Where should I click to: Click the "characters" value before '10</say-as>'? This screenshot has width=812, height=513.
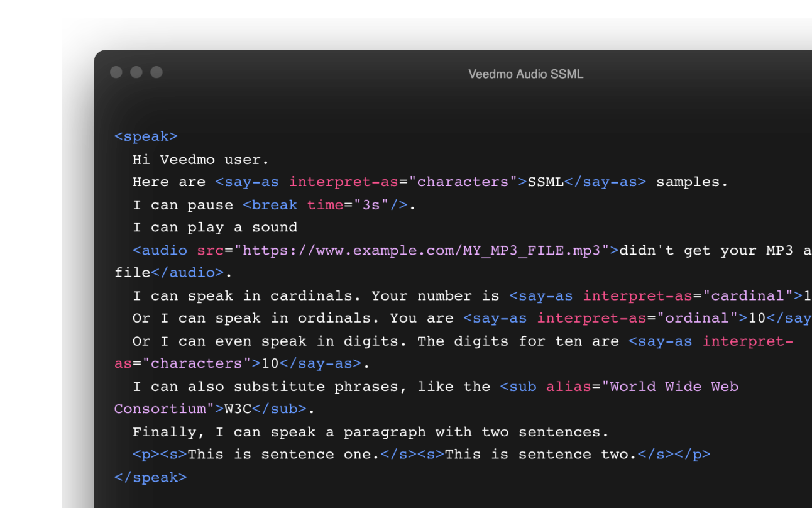click(x=197, y=364)
